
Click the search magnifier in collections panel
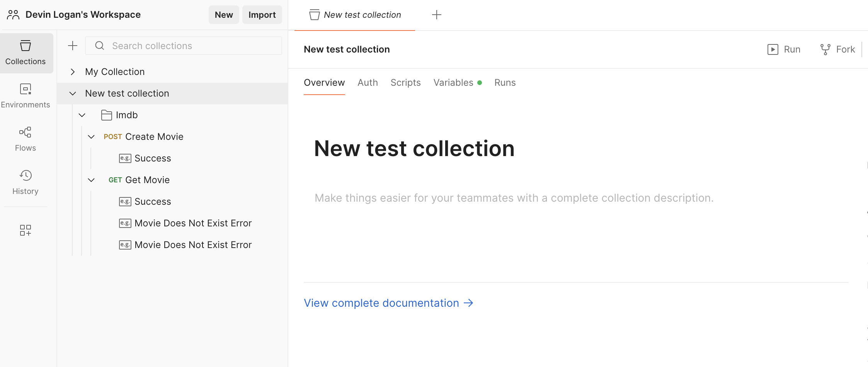click(x=100, y=46)
